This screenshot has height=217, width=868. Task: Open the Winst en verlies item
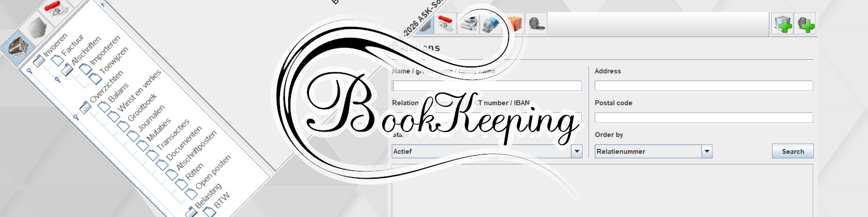(135, 95)
